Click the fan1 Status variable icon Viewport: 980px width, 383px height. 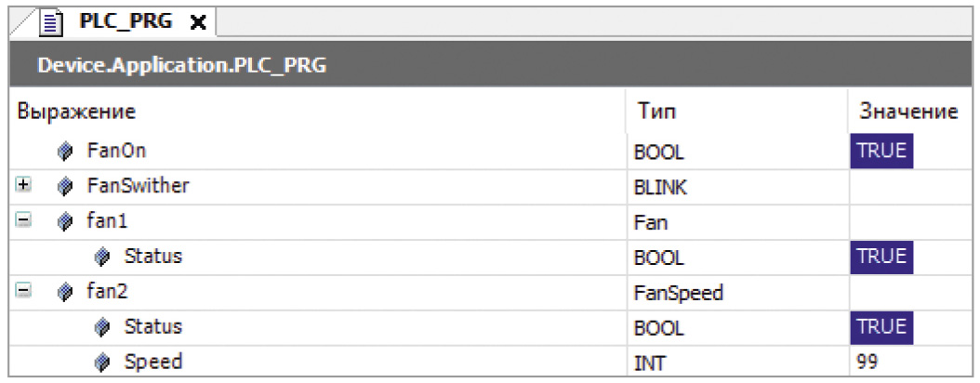coord(102,257)
